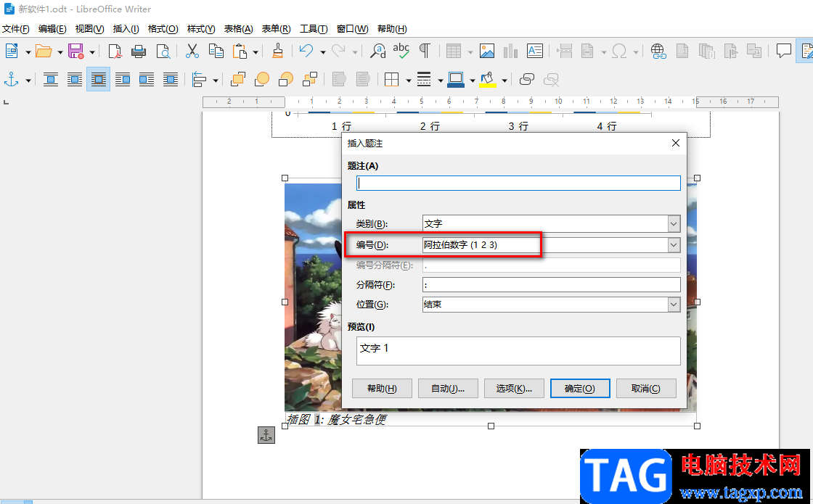
Task: Select Wrap Before icon
Action: tap(123, 80)
